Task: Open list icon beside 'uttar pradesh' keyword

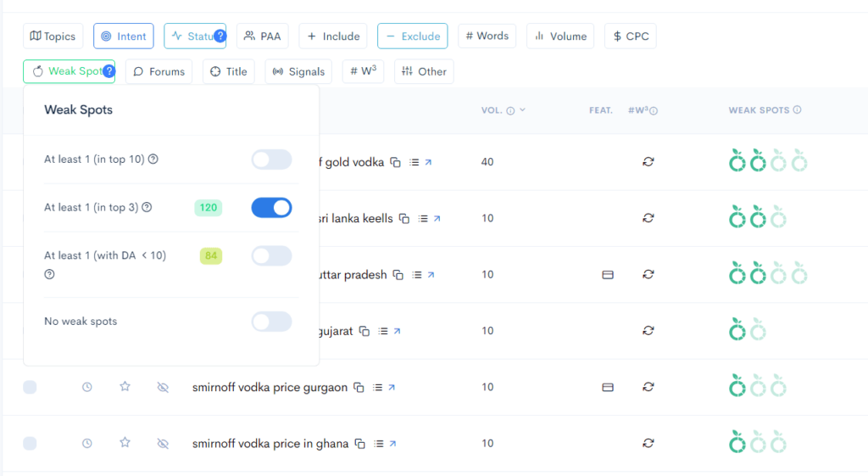Action: click(x=415, y=275)
